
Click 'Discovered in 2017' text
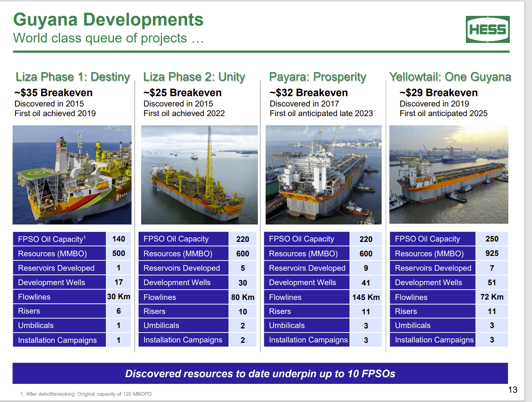(x=304, y=104)
